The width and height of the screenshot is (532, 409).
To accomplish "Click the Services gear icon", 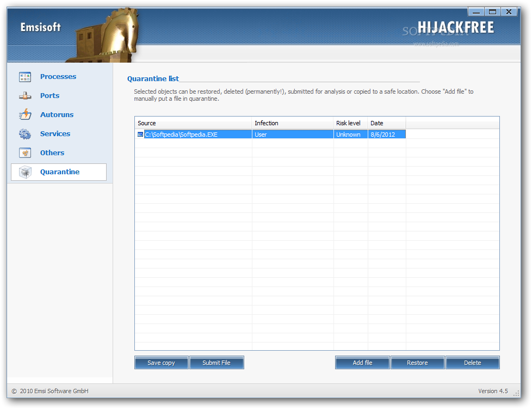I will coord(25,134).
